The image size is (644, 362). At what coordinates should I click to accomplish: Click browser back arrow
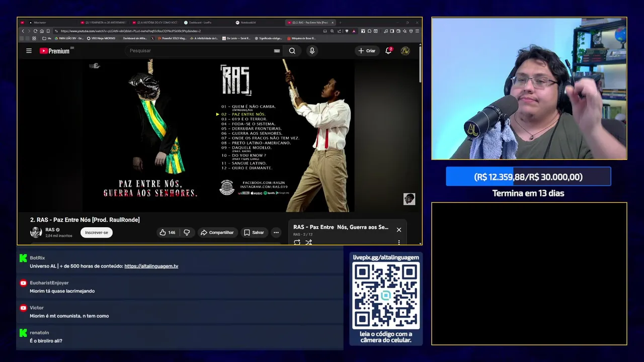click(23, 31)
